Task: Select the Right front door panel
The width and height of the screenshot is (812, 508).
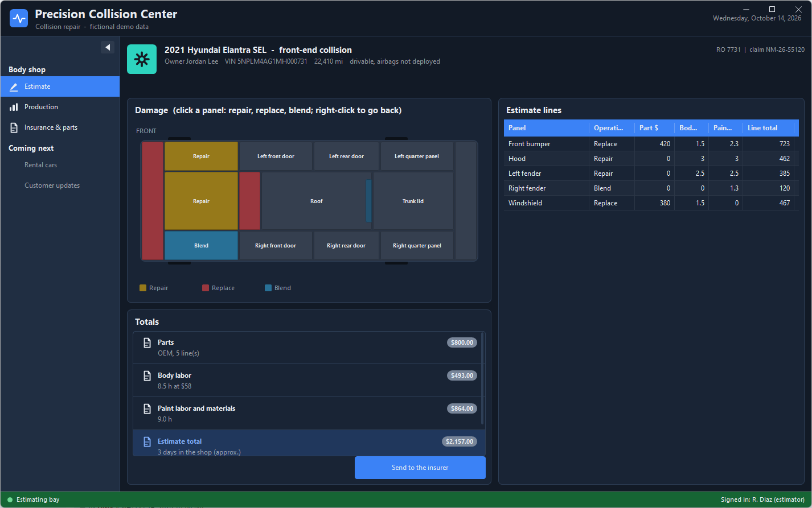Action: click(x=276, y=246)
